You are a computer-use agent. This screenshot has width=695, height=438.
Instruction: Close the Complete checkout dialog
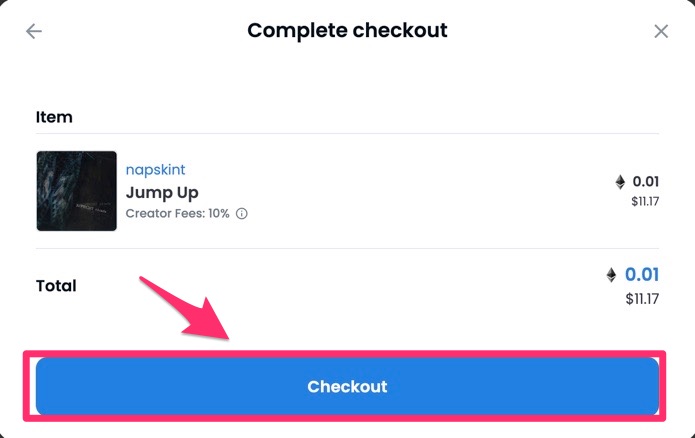(x=661, y=31)
